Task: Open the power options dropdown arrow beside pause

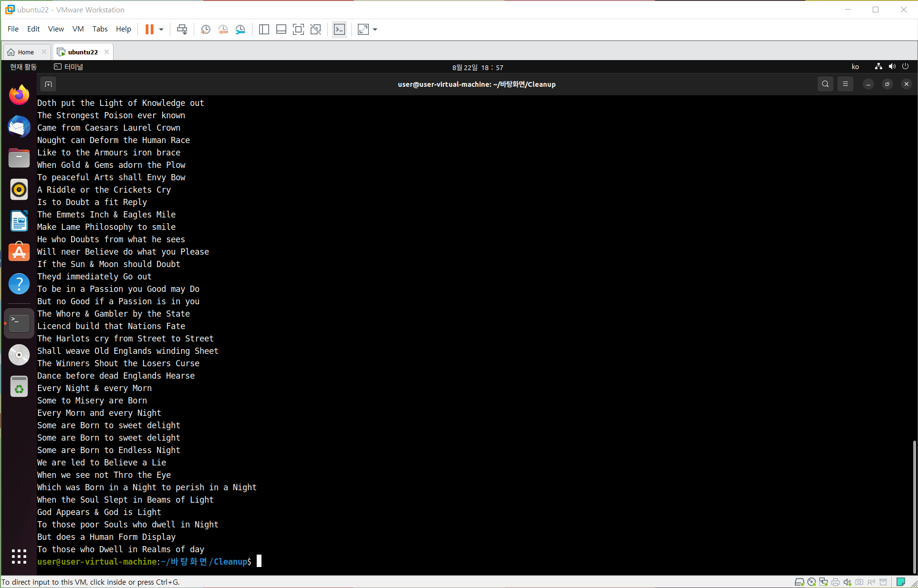Action: [161, 30]
